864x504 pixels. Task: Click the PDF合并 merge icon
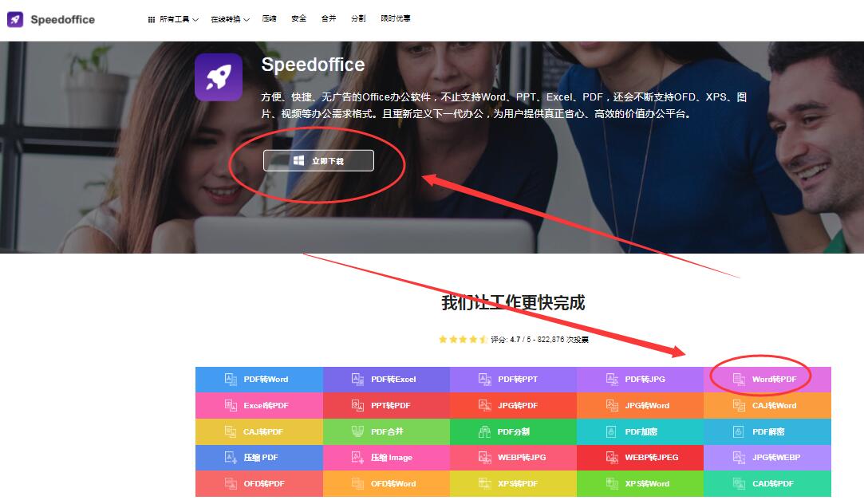[x=357, y=432]
